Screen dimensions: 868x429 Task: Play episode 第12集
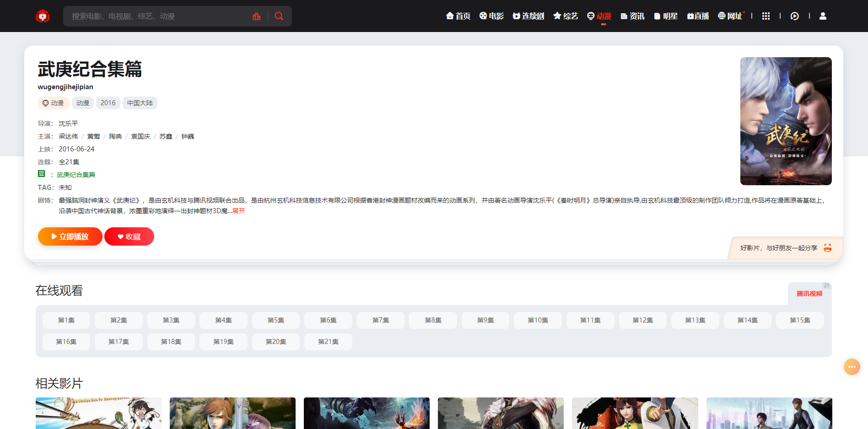coord(643,320)
